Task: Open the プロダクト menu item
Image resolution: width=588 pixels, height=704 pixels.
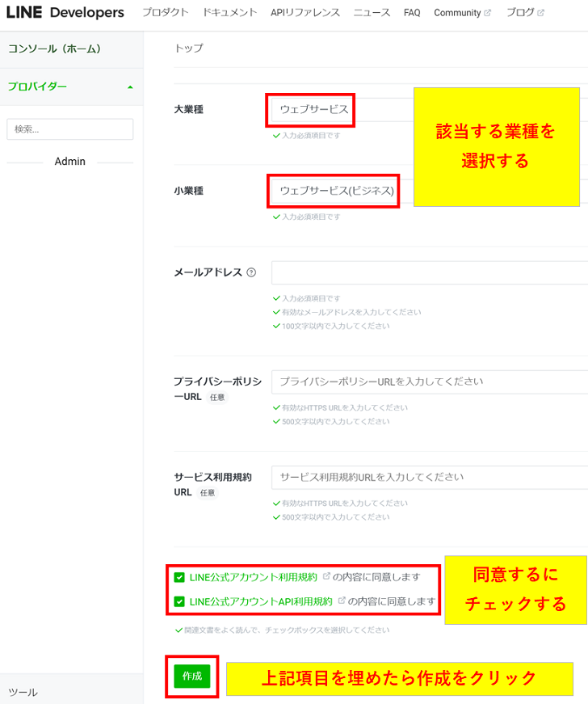Action: (165, 13)
